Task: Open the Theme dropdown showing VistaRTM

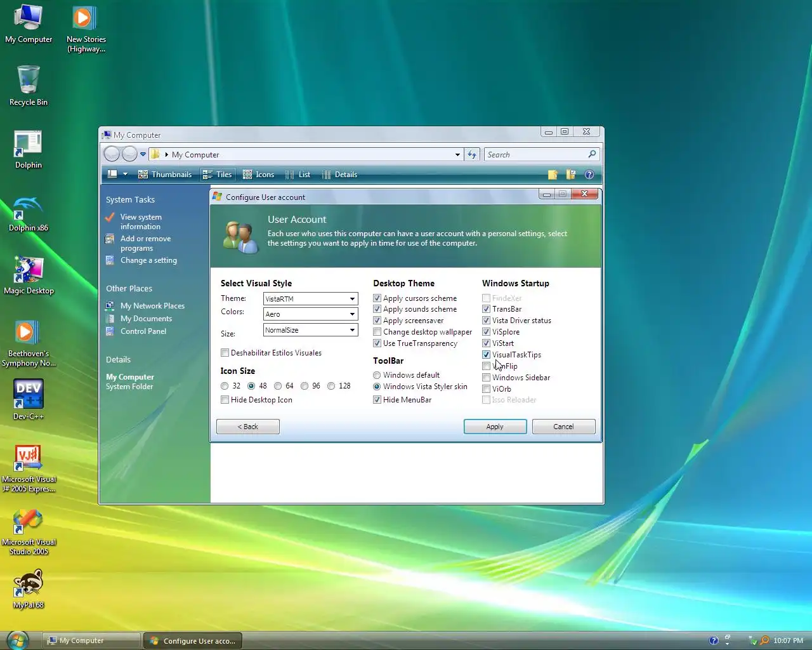Action: (311, 298)
